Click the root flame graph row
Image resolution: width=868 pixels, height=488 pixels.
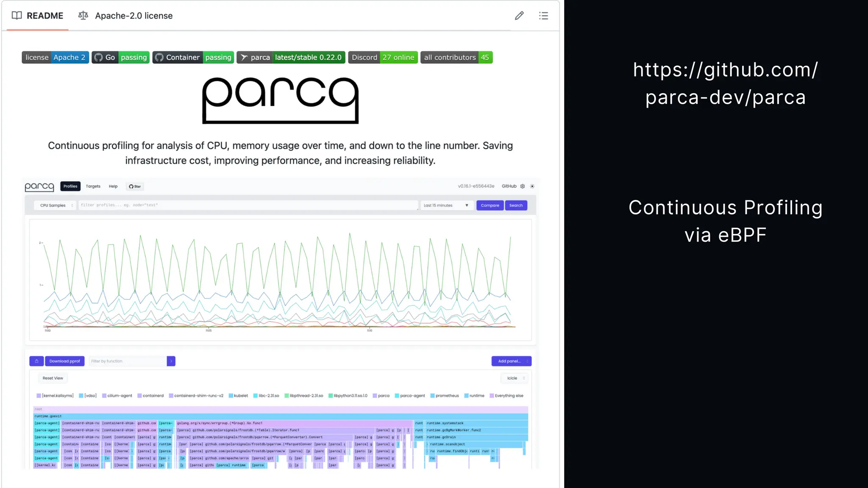click(281, 409)
